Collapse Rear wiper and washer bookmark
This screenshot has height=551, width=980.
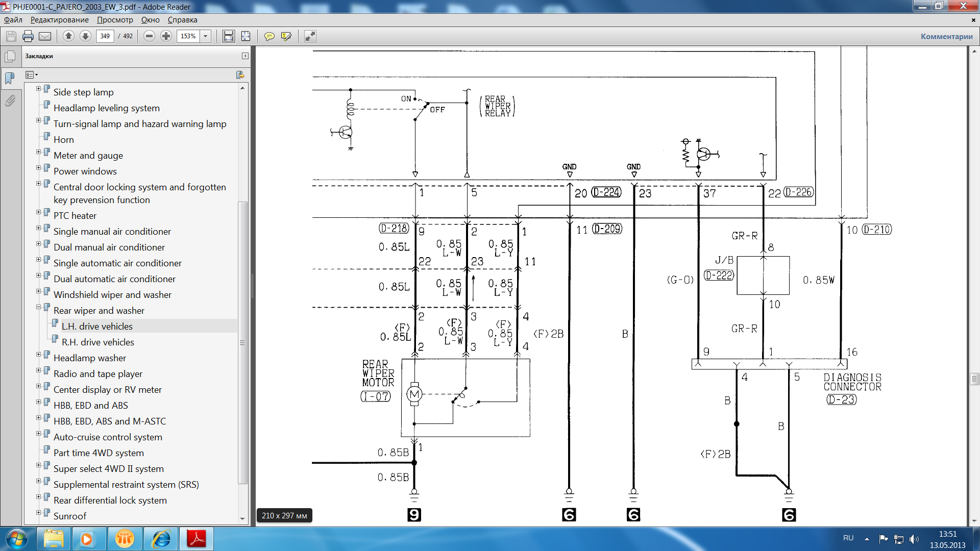coord(38,307)
